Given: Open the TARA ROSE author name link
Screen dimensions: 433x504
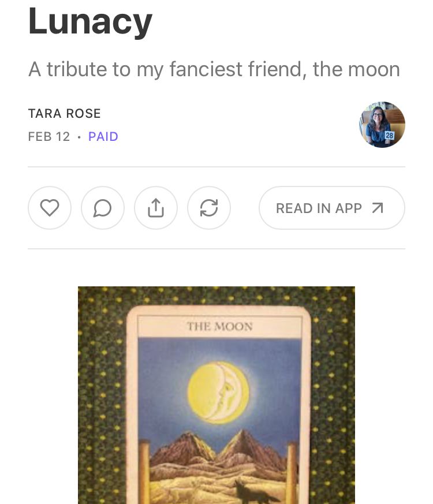Looking at the screenshot, I should coord(65,114).
